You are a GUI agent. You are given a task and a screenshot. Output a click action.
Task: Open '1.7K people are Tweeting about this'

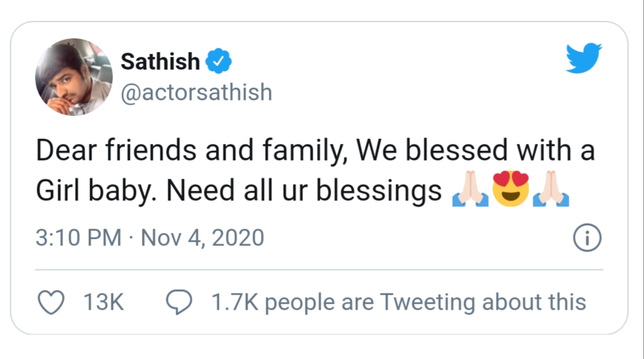[399, 302]
